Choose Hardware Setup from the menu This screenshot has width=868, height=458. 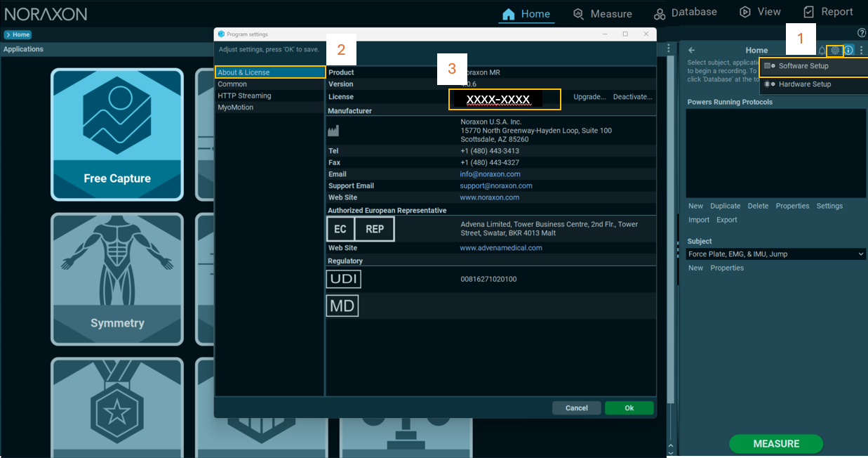point(814,84)
